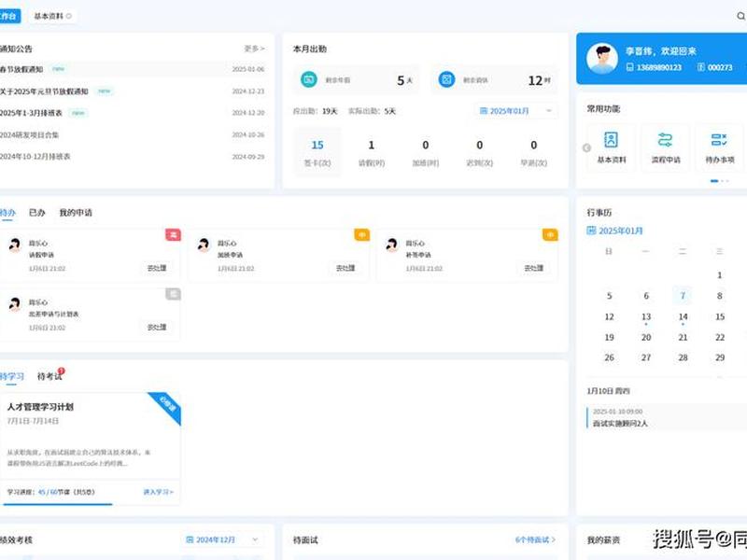Image resolution: width=747 pixels, height=560 pixels.
Task: Switch to the 待学习 tab
Action: coord(11,376)
